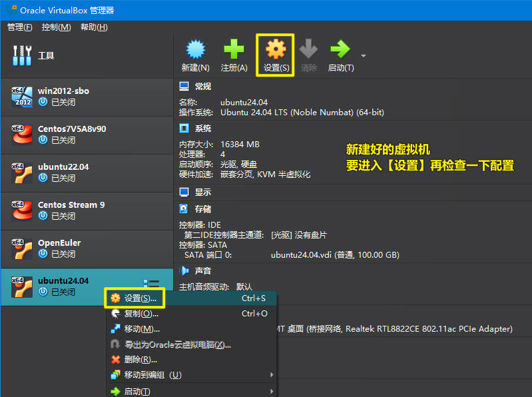The image size is (532, 397).
Task: Click the Discard (清除) toolbar icon
Action: [308, 50]
